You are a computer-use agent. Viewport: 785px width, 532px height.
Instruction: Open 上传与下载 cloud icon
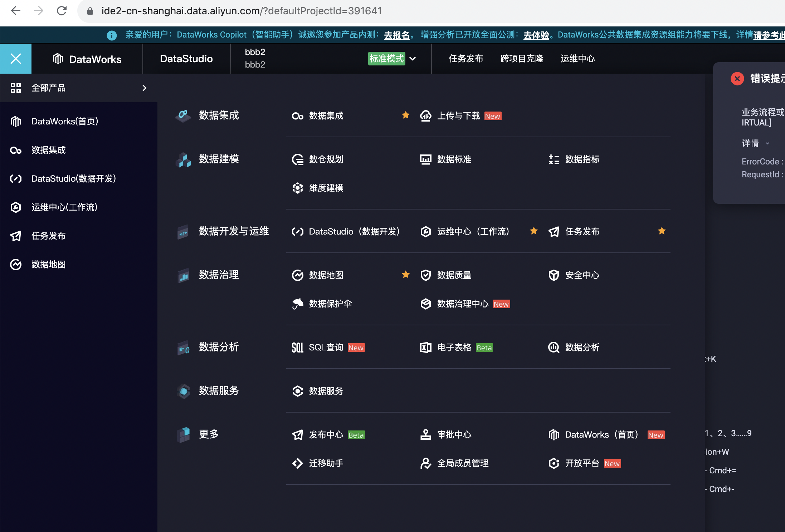pyautogui.click(x=425, y=116)
